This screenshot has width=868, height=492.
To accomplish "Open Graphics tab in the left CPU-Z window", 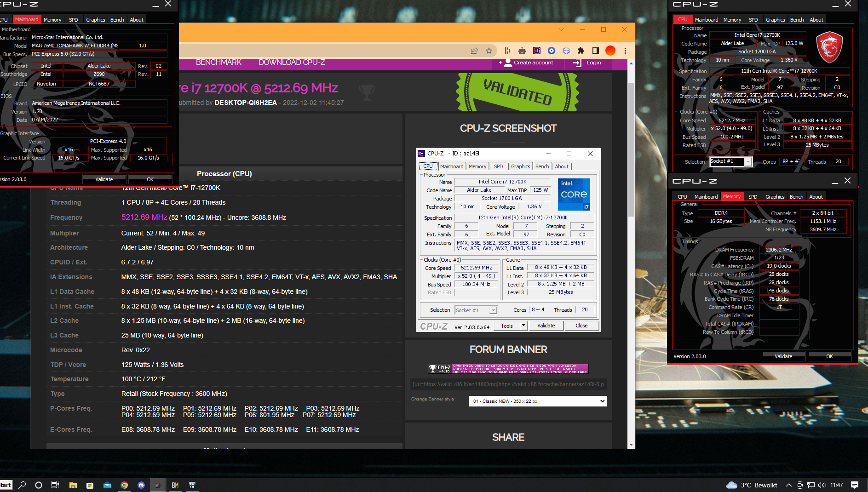I will click(96, 20).
